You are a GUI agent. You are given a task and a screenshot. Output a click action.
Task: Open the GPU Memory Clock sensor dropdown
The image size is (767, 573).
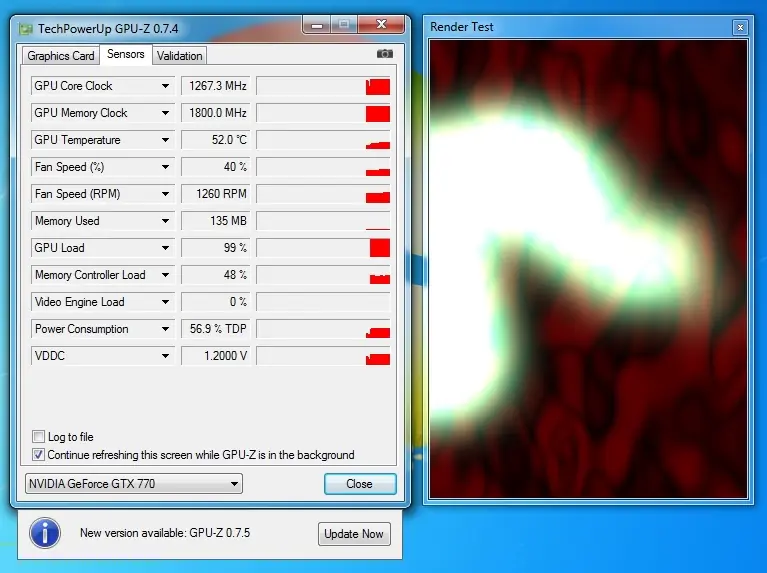[x=165, y=113]
